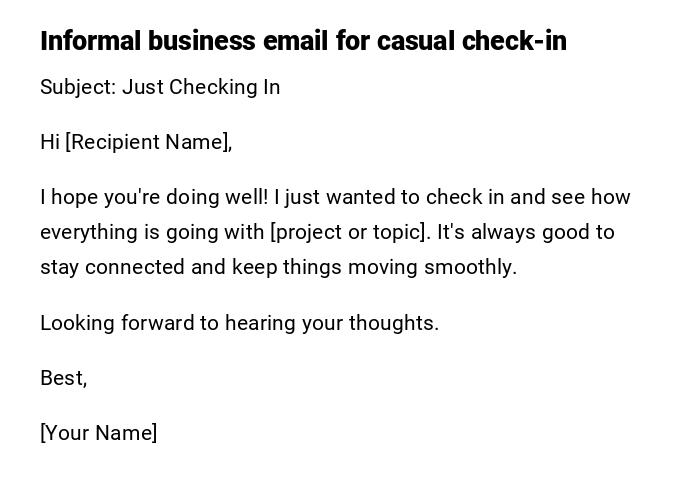This screenshot has height=495, width=700.
Task: Click the words "Just Checking In" in the subject
Action: click(201, 87)
